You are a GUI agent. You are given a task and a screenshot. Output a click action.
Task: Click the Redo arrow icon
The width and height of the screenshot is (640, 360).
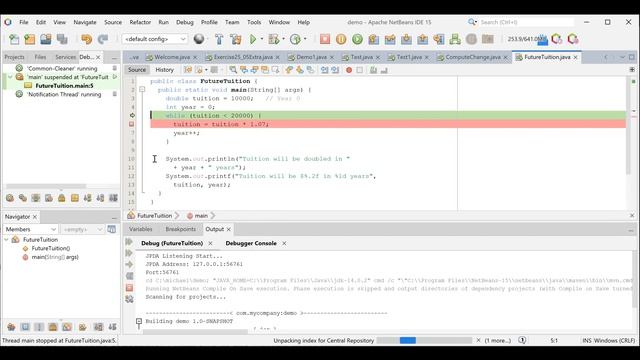pos(103,39)
